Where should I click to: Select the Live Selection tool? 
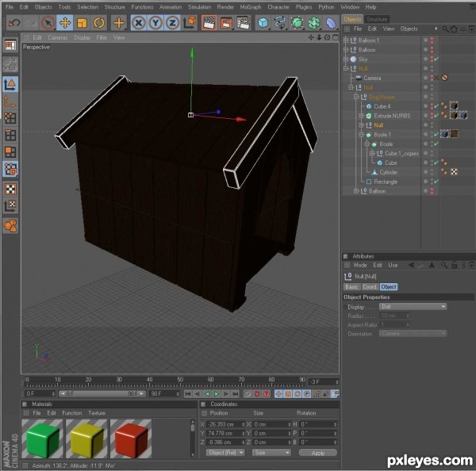48,23
